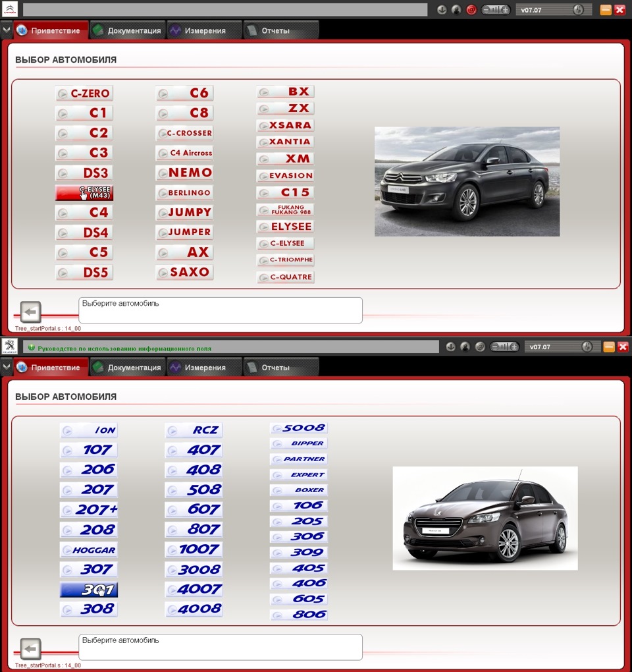The image size is (632, 672).
Task: Select the Peugeot iON model
Action: coord(89,430)
